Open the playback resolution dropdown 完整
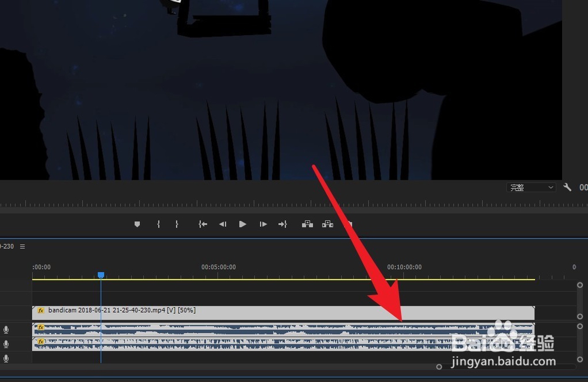Screen dimensions: 588x382 click(531, 187)
